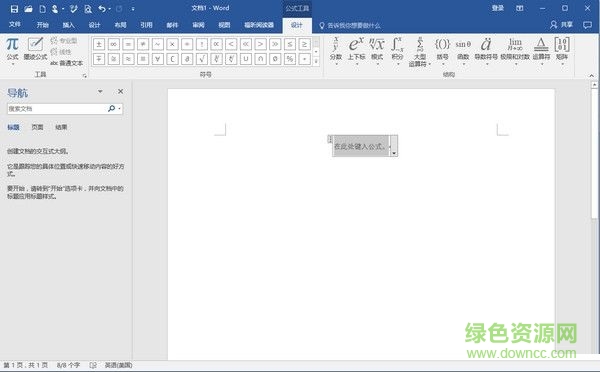Insert the approximately-equal ≈ symbol
600x372 pixels.
pos(128,59)
